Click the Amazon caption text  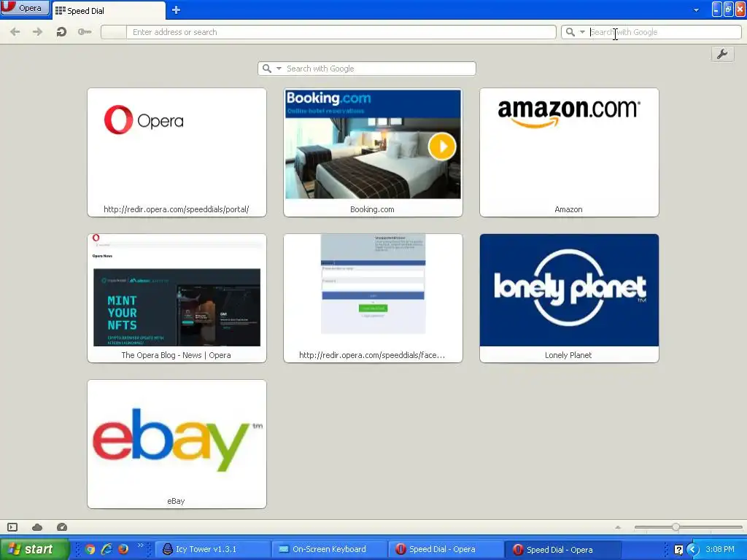[568, 209]
